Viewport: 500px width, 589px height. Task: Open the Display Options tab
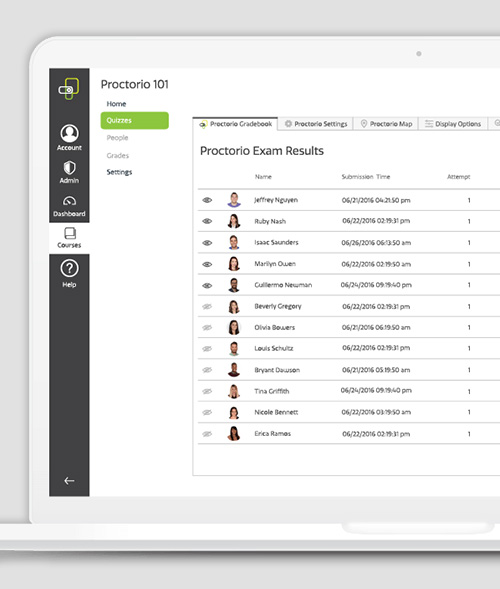453,124
